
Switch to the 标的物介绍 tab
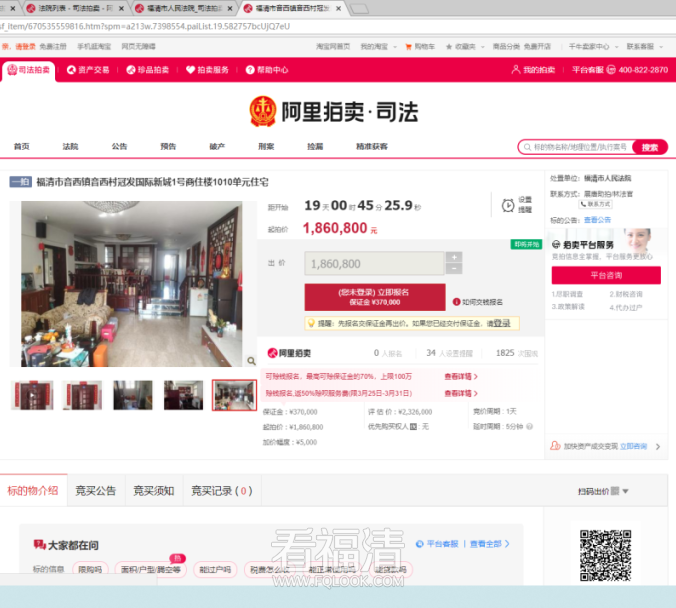pos(33,491)
